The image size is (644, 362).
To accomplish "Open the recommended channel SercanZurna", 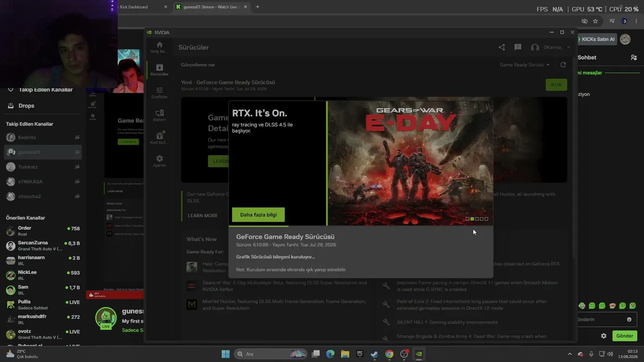I will (43, 245).
